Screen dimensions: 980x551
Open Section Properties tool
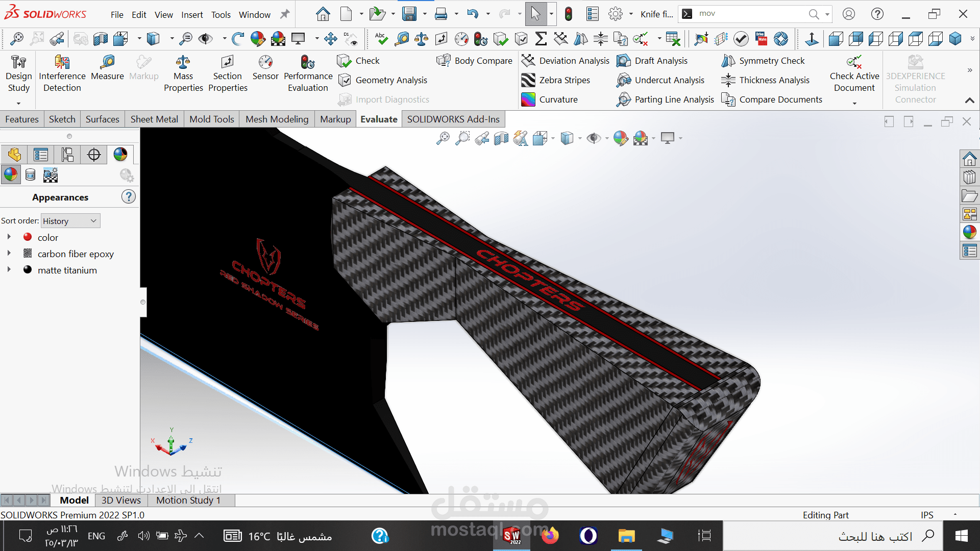click(x=228, y=74)
